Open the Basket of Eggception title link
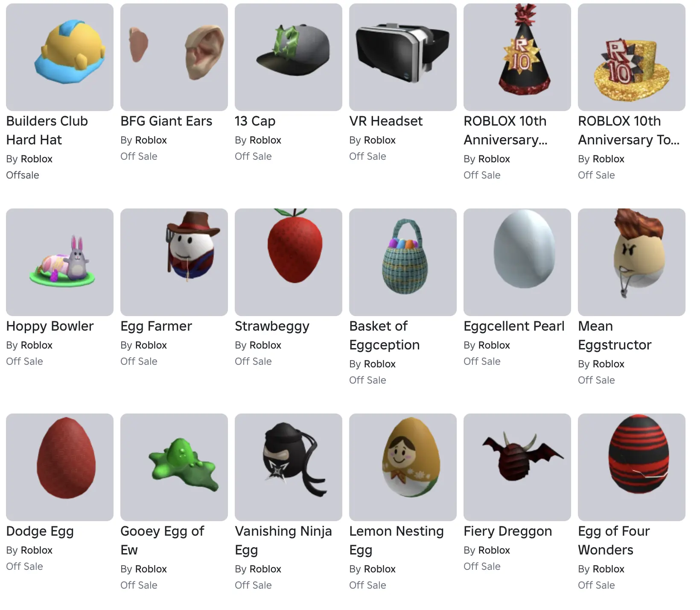Viewport: 700px width, 610px height. pyautogui.click(x=385, y=335)
